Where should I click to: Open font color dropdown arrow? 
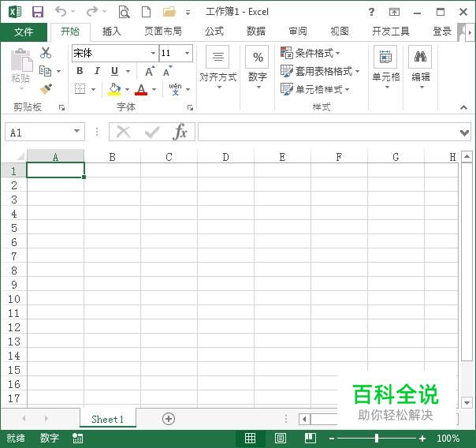point(154,89)
